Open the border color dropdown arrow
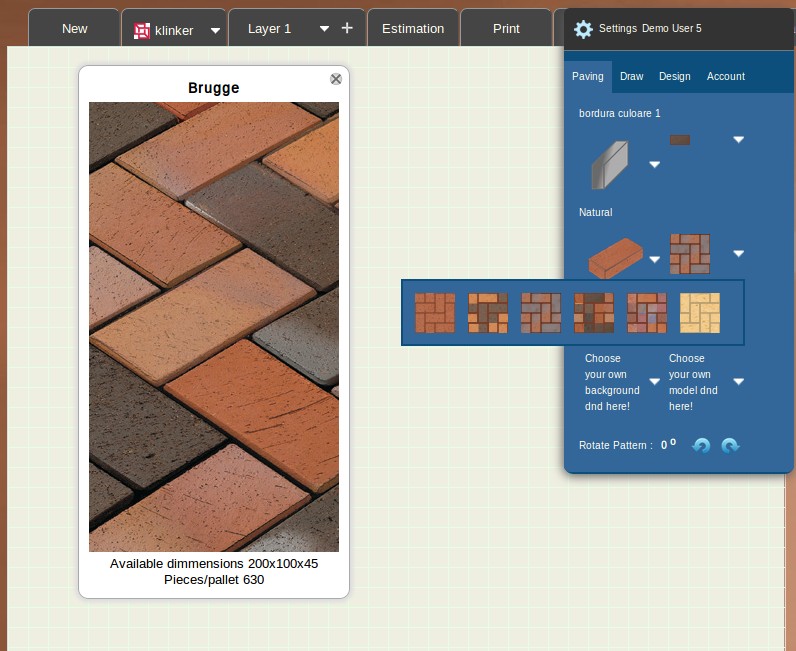Screen dimensions: 796x651 739,139
